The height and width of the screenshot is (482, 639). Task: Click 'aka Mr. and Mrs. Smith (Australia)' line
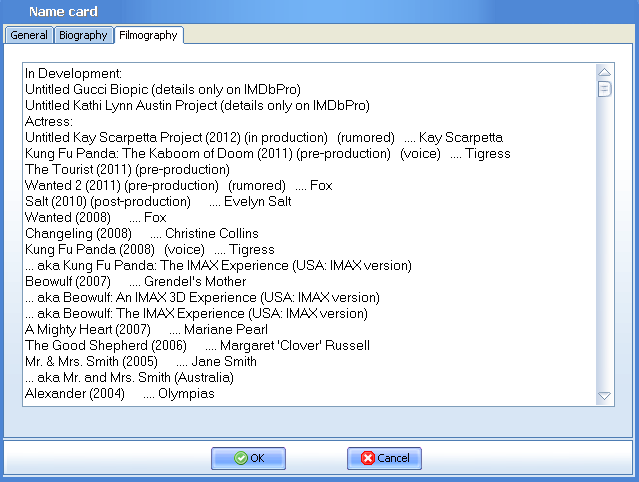point(129,377)
